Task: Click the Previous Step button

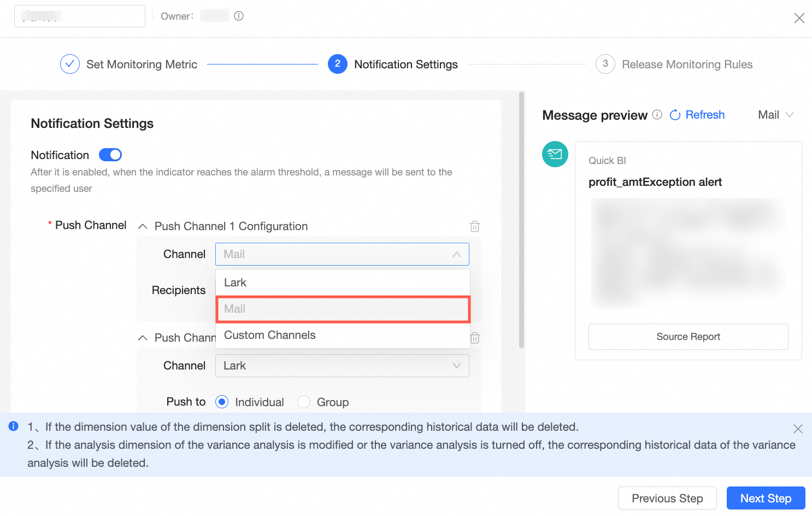Action: coord(667,499)
